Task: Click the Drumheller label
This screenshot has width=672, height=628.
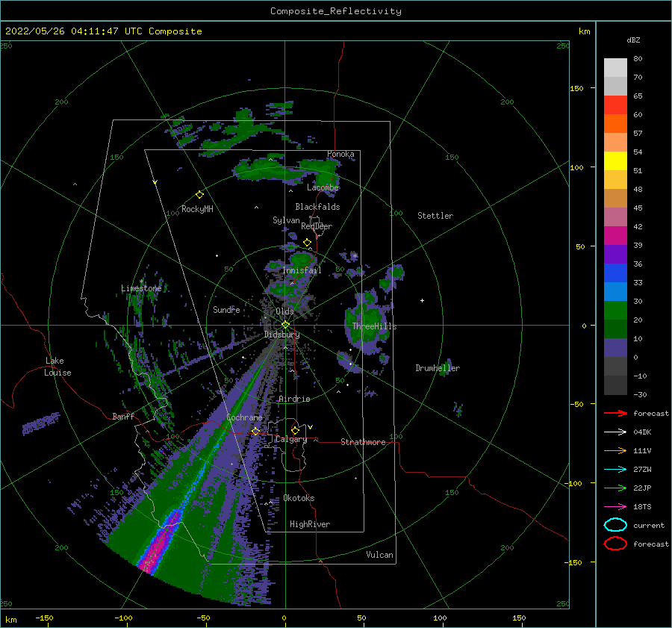Action: 438,368
